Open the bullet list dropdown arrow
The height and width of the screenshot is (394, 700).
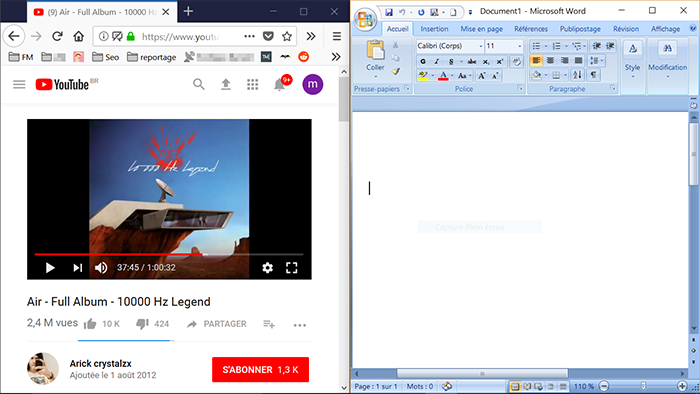(x=546, y=46)
